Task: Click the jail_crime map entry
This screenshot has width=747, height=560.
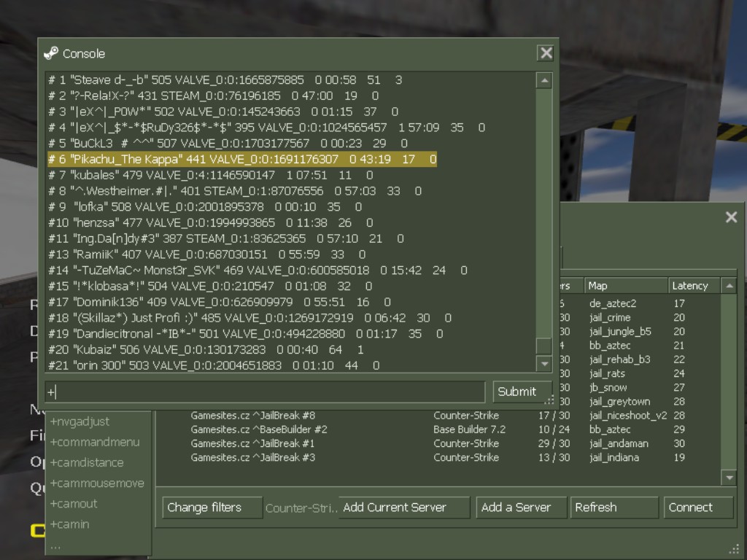Action: pyautogui.click(x=610, y=318)
